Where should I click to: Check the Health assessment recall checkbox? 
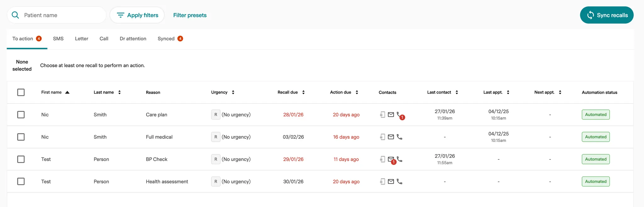(x=21, y=181)
